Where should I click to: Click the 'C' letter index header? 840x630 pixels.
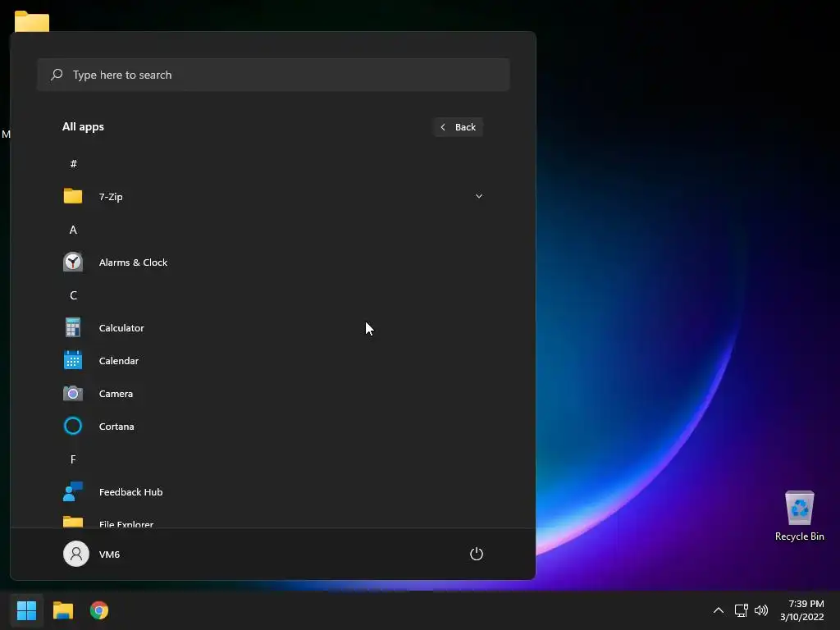click(x=73, y=295)
